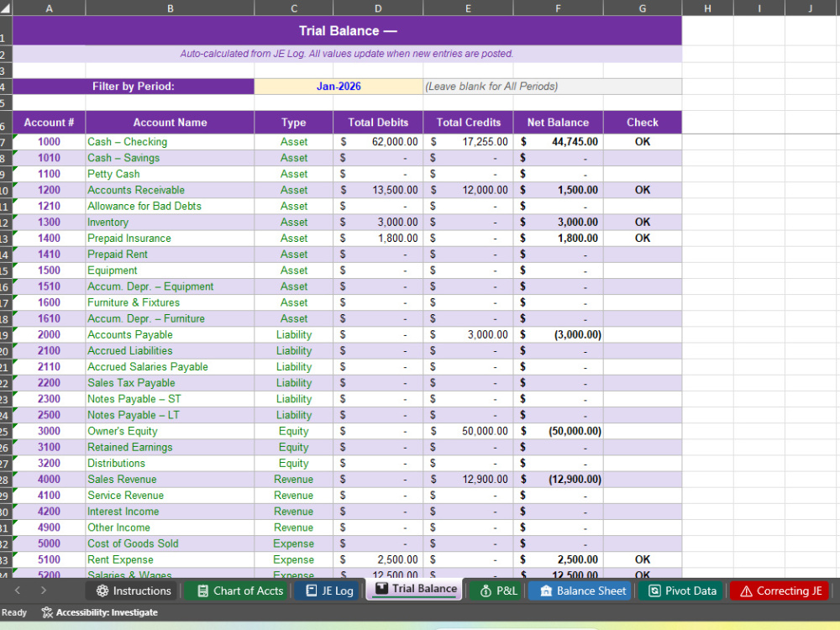Screen dimensions: 840x630
Task: Open the Balance Sheet tab
Action: click(x=582, y=591)
